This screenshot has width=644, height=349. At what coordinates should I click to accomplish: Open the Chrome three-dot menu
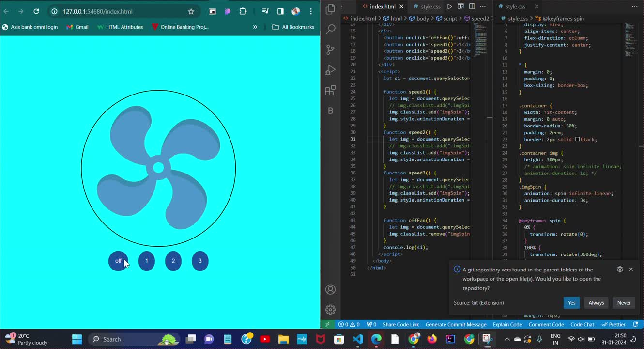click(311, 11)
